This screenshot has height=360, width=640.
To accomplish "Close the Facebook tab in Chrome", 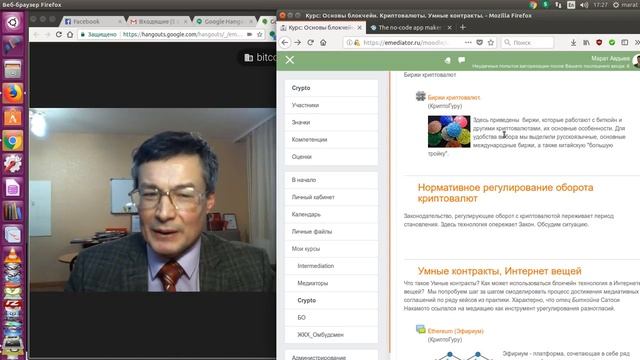I will pyautogui.click(x=120, y=21).
